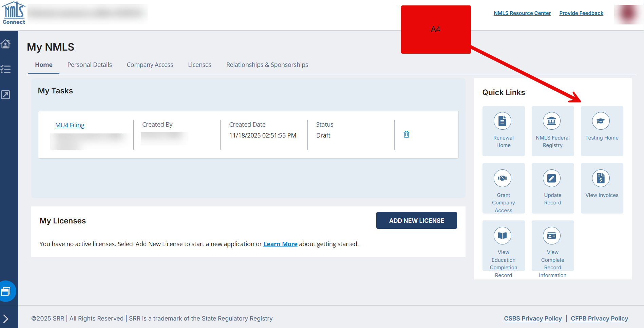The height and width of the screenshot is (328, 644).
Task: Switch to the Company Access tab
Action: coord(150,65)
